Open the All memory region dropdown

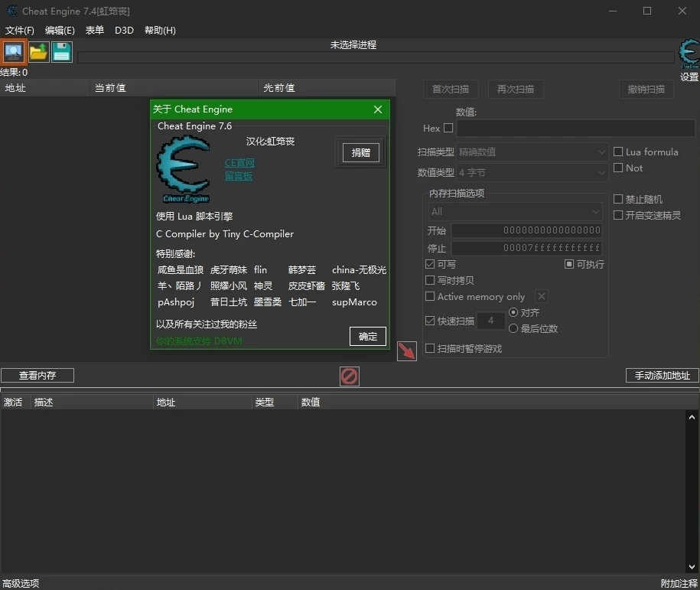point(515,212)
